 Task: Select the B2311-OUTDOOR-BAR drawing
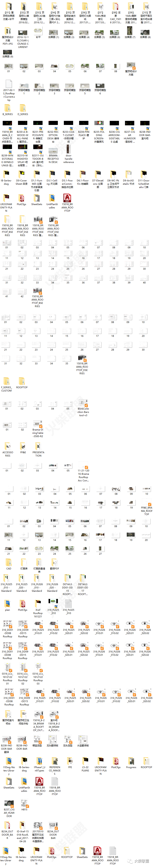(x=38, y=156)
